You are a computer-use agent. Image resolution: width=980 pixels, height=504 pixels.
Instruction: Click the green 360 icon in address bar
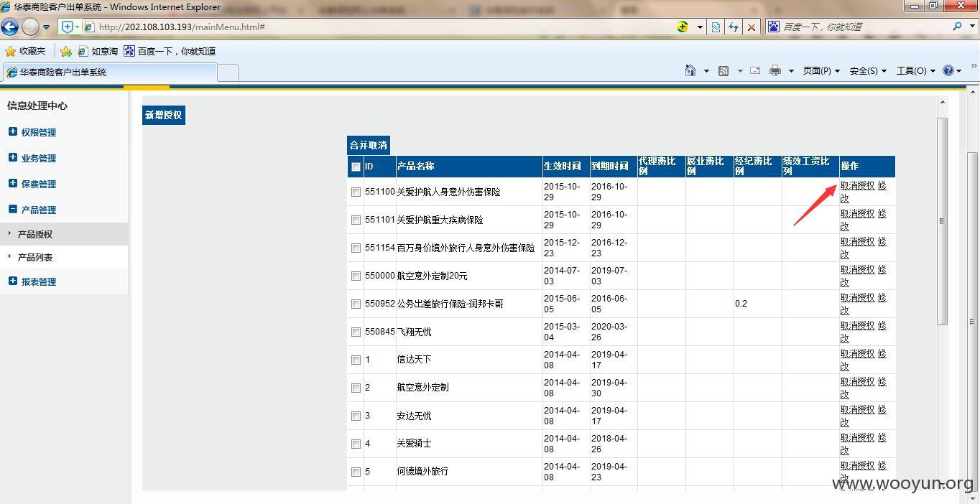click(x=683, y=27)
